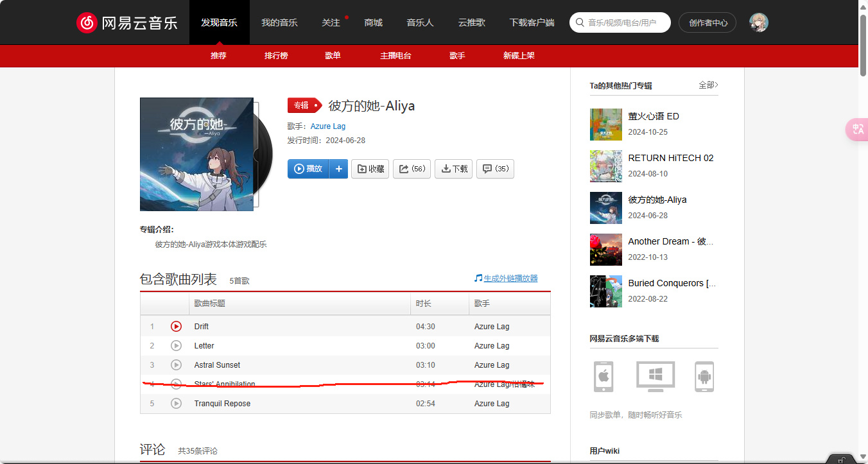Click the Apple iOS download icon
The height and width of the screenshot is (464, 868).
pos(603,376)
